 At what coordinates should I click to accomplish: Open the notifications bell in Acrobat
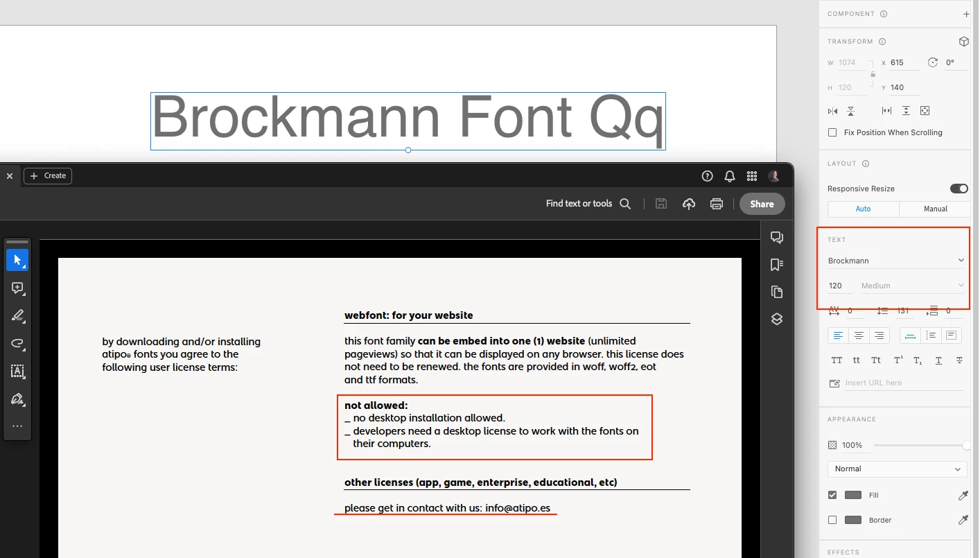tap(729, 176)
